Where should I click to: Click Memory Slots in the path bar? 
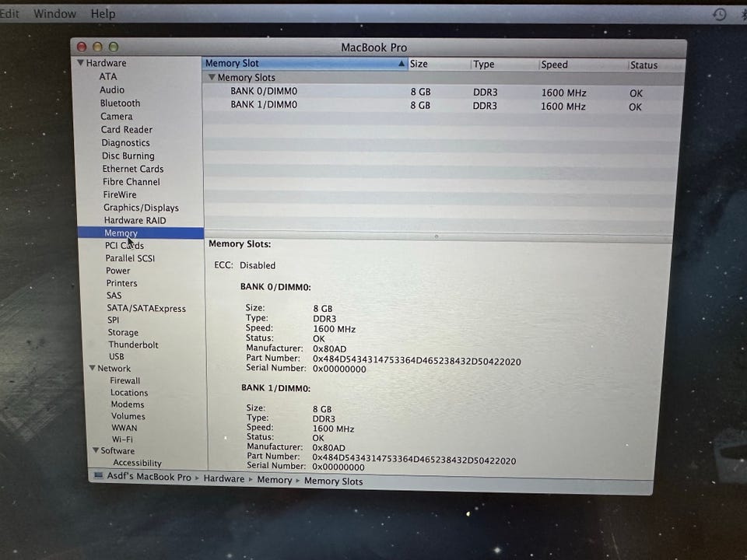coord(334,481)
